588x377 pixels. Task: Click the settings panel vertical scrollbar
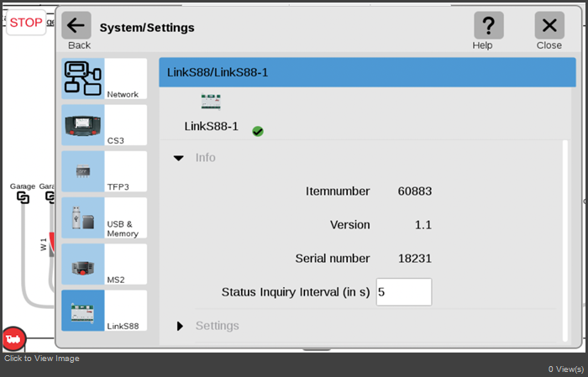[x=565, y=241]
